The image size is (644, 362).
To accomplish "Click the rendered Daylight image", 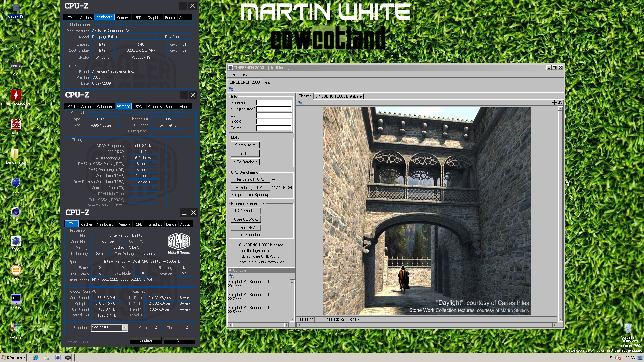I will pos(426,211).
